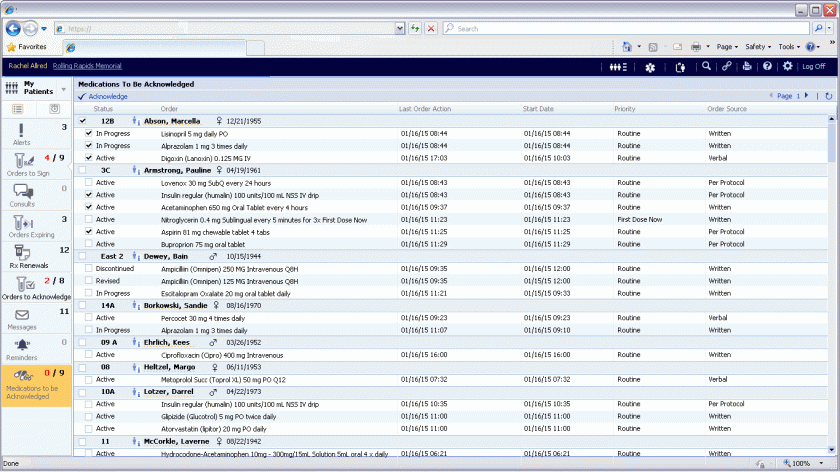Open Orders Expiring panel
Image resolution: width=840 pixels, height=472 pixels.
tap(36, 226)
